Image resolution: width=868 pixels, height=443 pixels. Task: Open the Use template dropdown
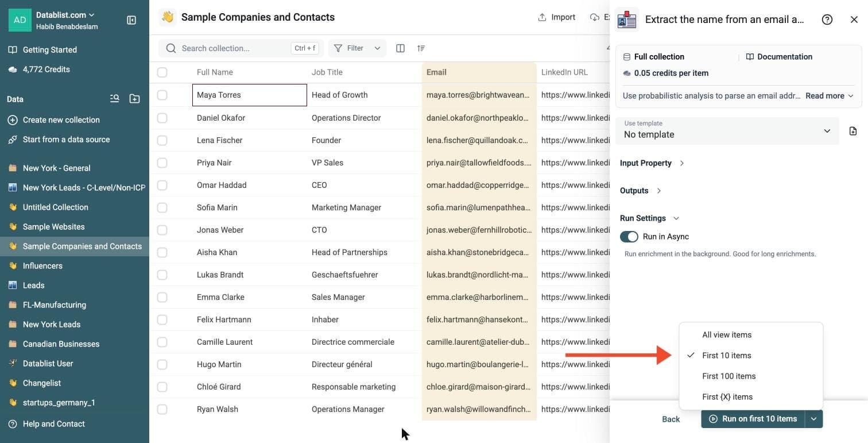[x=727, y=130]
